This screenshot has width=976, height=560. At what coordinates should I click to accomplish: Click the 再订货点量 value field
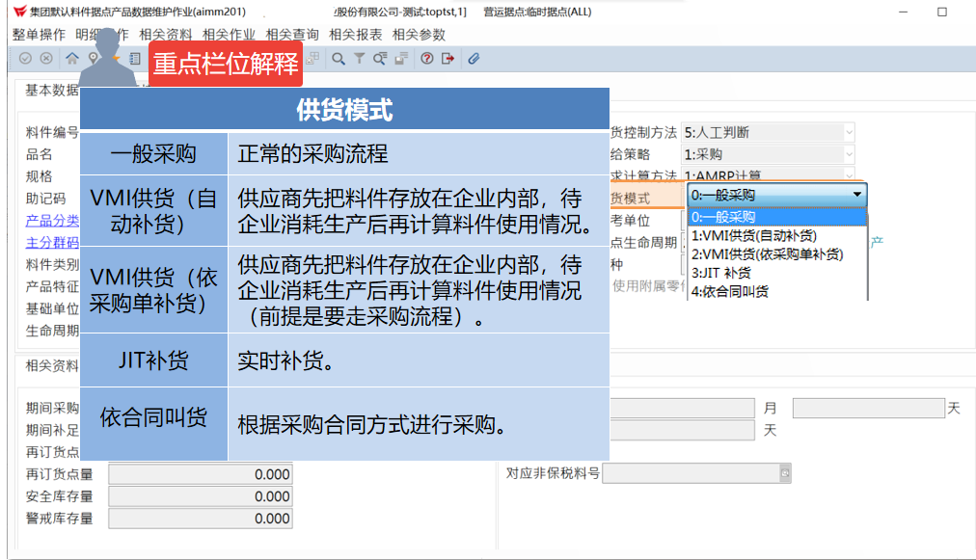point(201,474)
